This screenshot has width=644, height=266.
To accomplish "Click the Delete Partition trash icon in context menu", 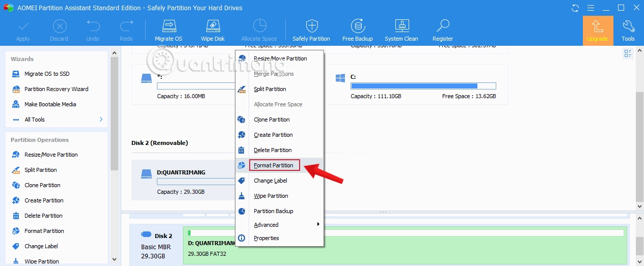I will (242, 150).
